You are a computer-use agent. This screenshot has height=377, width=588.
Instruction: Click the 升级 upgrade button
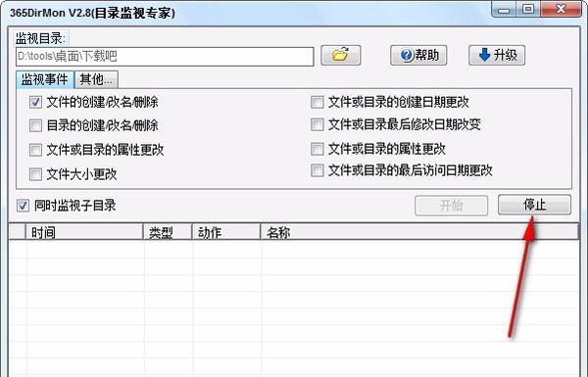pos(497,56)
